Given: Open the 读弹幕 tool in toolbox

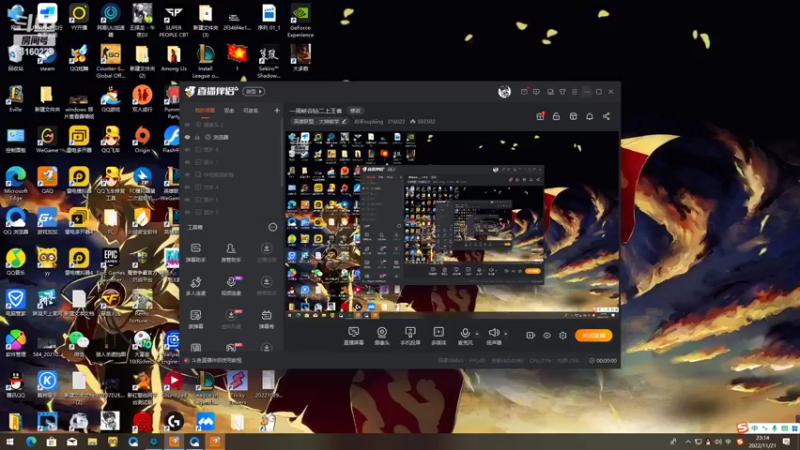Looking at the screenshot, I should tap(195, 319).
